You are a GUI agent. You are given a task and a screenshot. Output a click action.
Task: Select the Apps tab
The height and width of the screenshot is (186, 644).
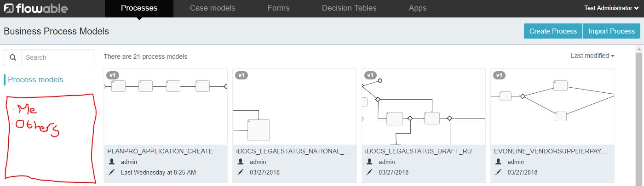(x=417, y=8)
